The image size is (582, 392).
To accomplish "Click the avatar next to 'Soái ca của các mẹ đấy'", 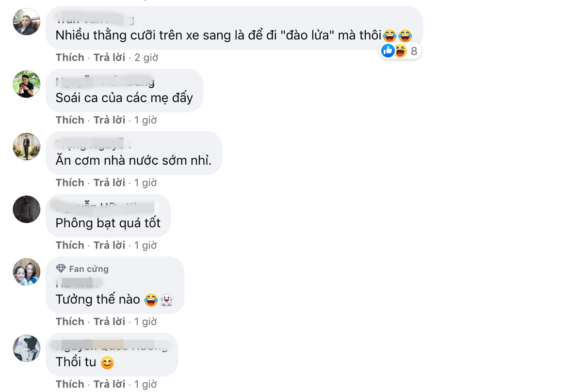I will tap(26, 85).
